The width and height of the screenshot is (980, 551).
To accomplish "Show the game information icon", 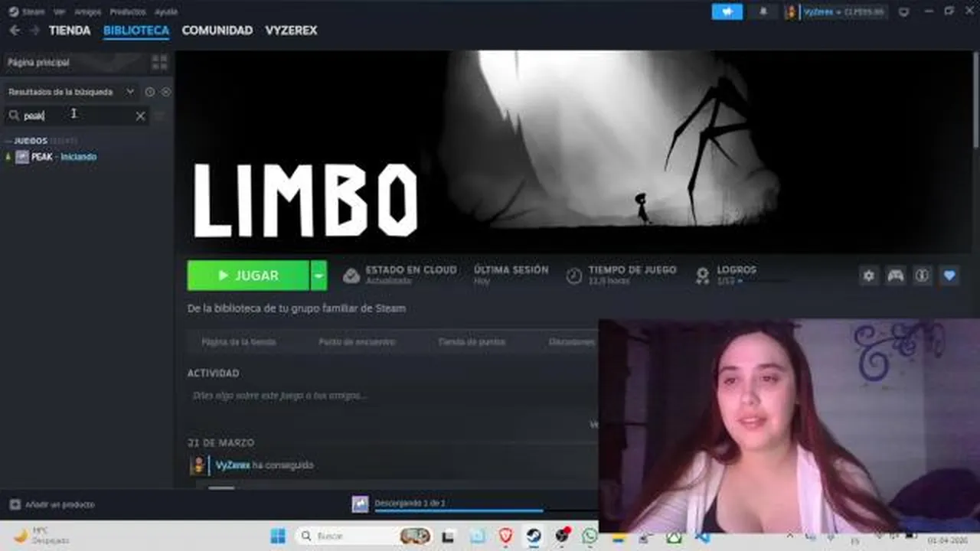I will 923,275.
